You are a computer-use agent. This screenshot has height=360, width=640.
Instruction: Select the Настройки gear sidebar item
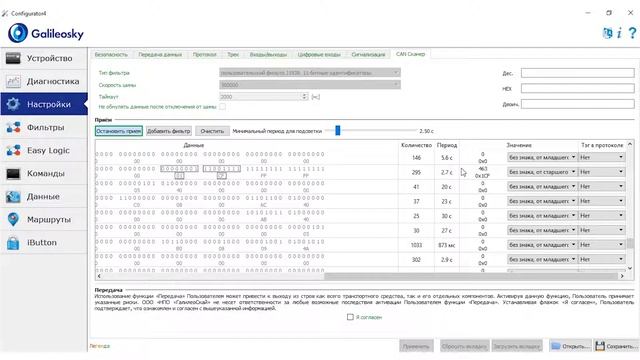pyautogui.click(x=44, y=104)
